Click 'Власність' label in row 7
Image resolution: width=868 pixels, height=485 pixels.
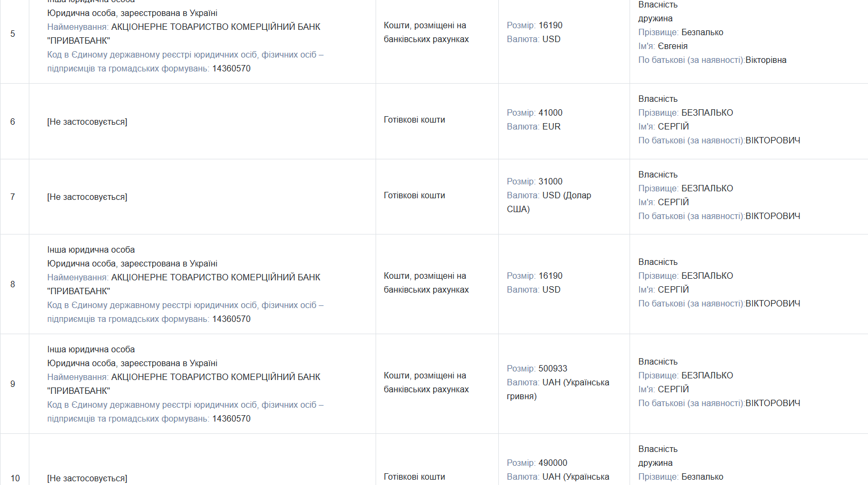click(658, 174)
